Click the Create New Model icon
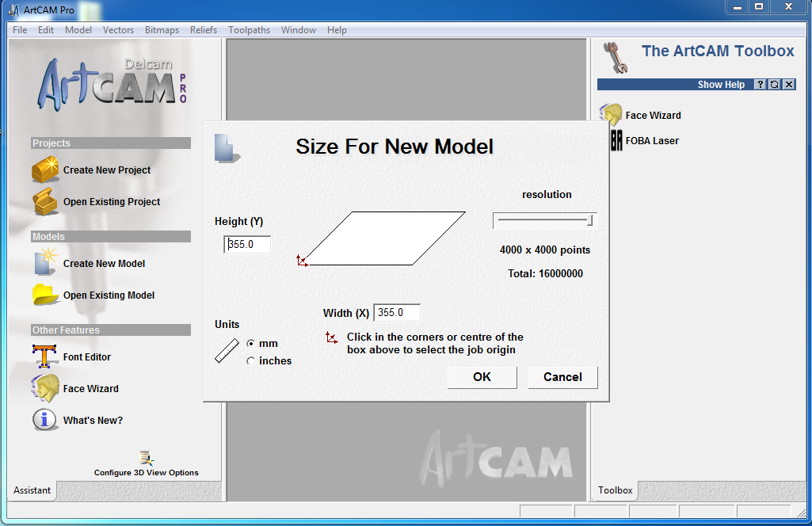Screen dimensions: 812x526 click(46, 261)
